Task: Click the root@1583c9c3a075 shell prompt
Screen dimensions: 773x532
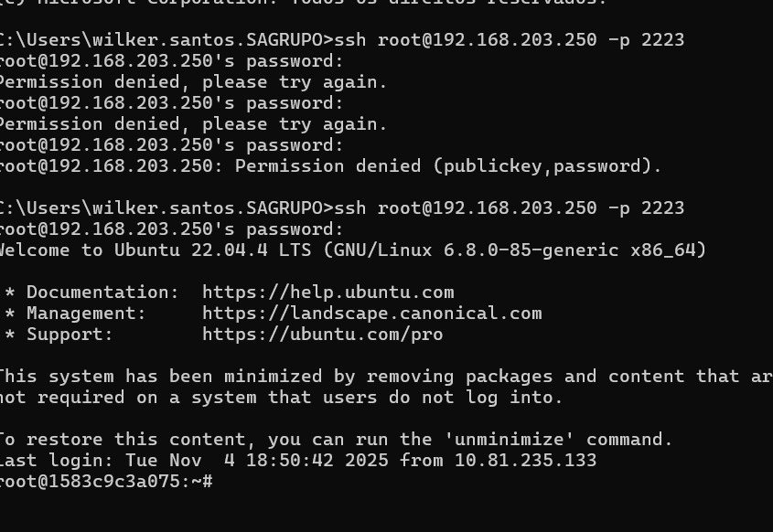Action: [105, 481]
